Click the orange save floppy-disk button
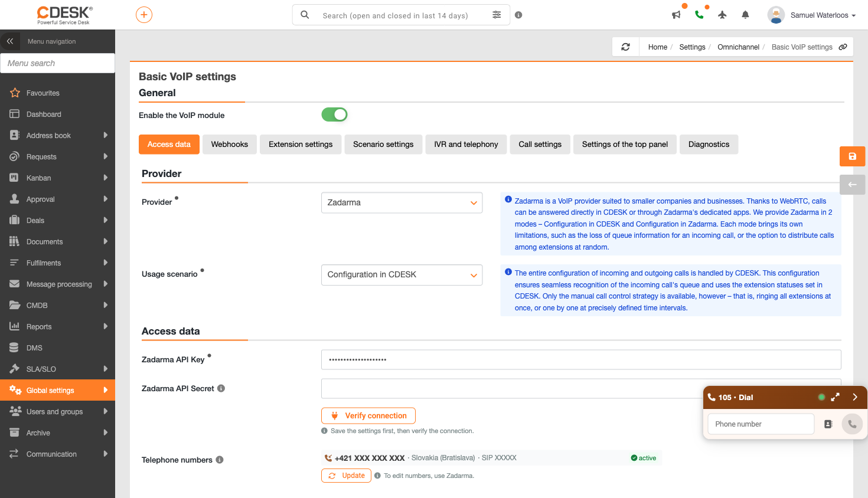The width and height of the screenshot is (868, 498). 852,156
